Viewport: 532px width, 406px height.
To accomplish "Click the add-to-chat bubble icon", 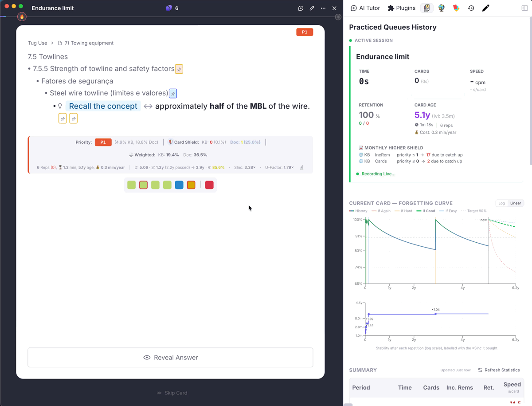I will click(301, 8).
